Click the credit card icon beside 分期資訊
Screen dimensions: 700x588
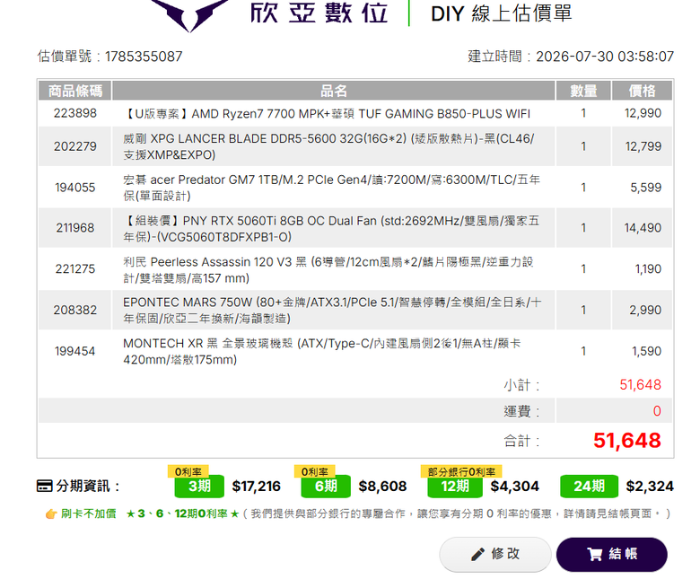click(45, 486)
